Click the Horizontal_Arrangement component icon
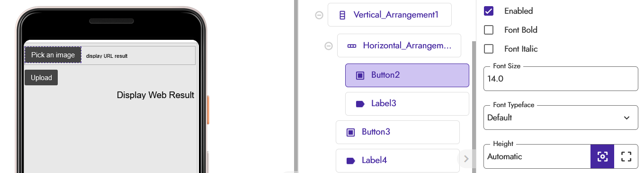644x173 pixels. point(352,46)
